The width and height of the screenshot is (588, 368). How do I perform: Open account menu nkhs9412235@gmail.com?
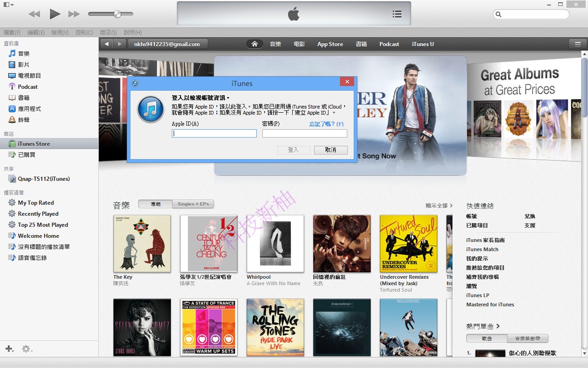coord(168,44)
